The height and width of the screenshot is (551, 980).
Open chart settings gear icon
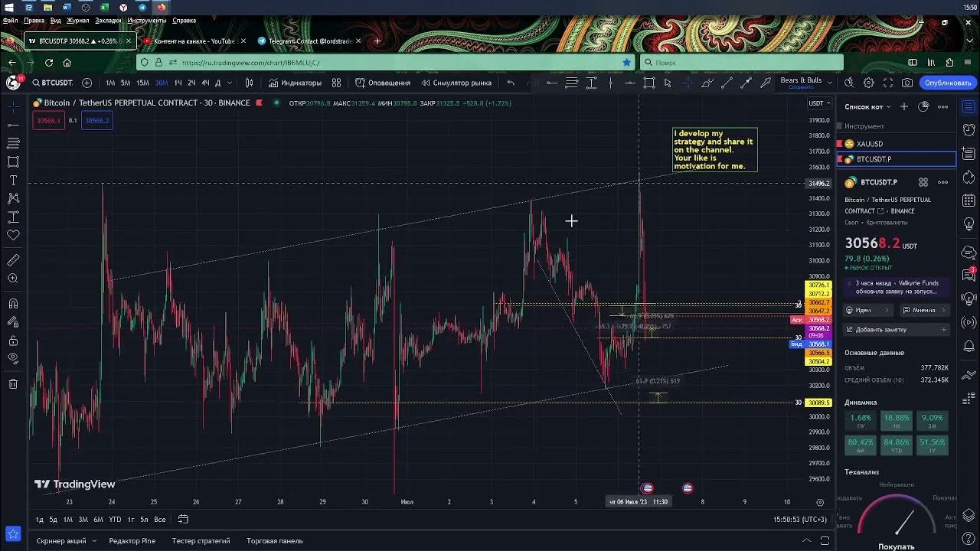tap(868, 83)
